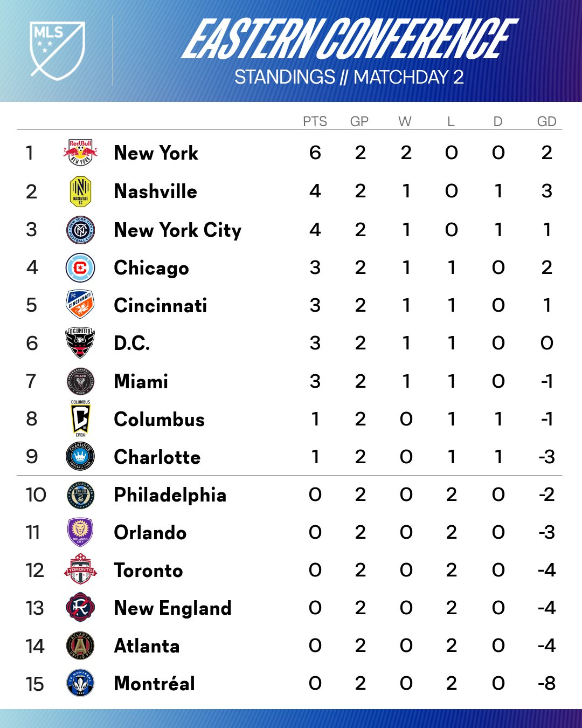582x728 pixels.
Task: Click the Atlanta United badge
Action: click(80, 645)
